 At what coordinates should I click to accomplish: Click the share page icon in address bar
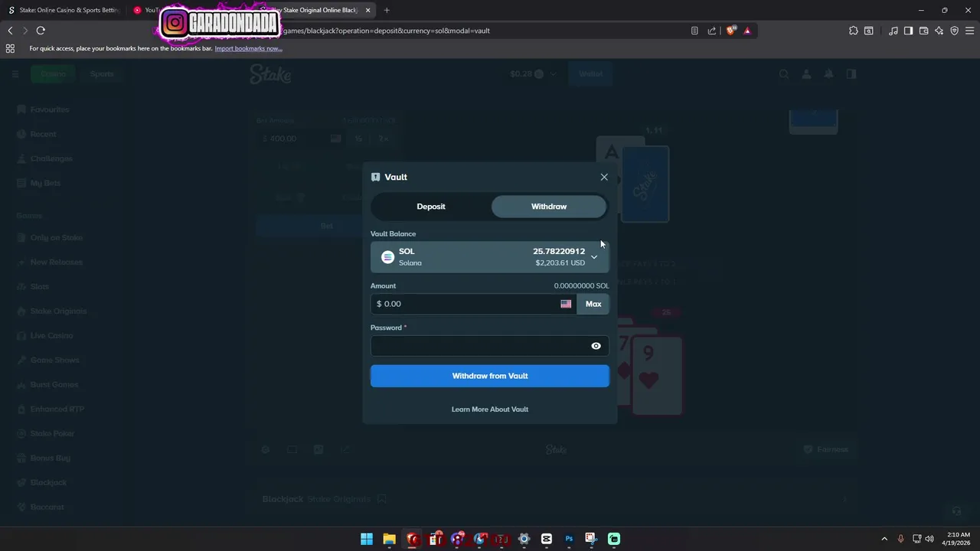tap(712, 31)
